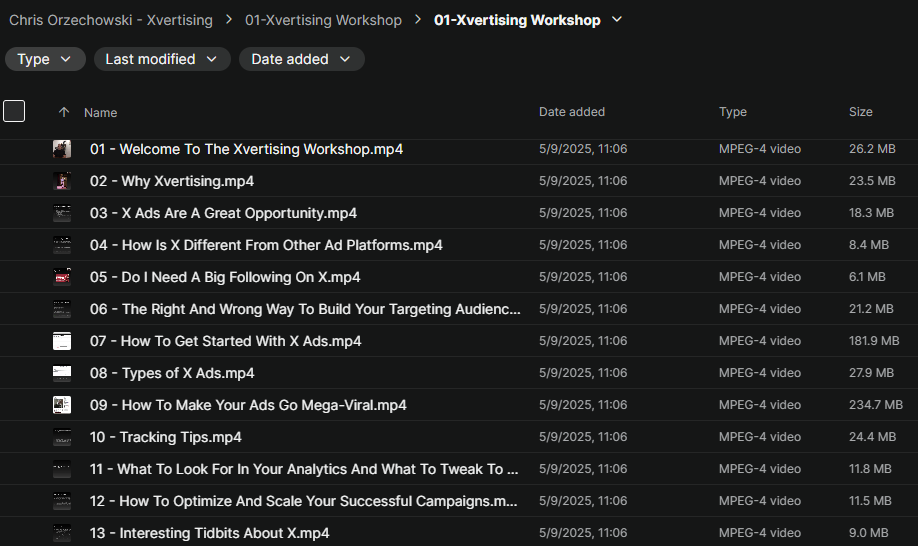Click the ascending sort arrow beside Name
The height and width of the screenshot is (546, 918).
pos(64,112)
